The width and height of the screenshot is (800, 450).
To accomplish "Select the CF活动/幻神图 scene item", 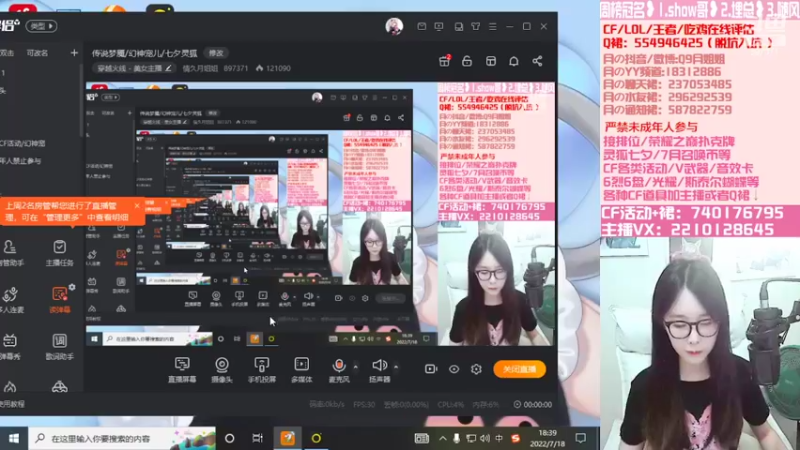I will (23, 143).
